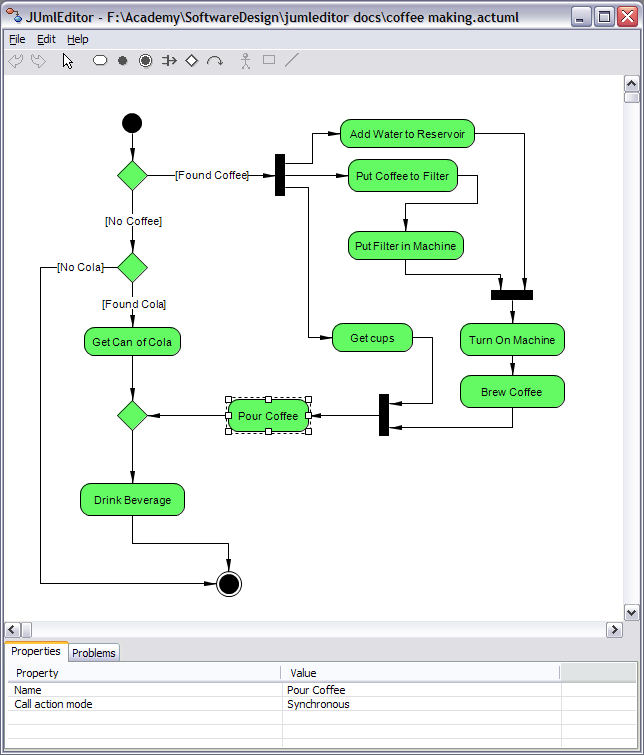This screenshot has width=644, height=755.
Task: Select the Brew Coffee action node
Action: click(512, 392)
